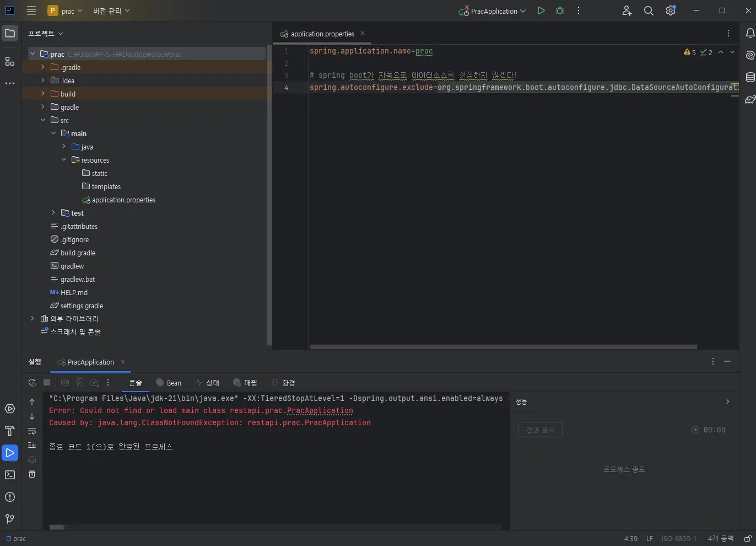Jump down the stack trace
756x546 pixels.
point(32,416)
